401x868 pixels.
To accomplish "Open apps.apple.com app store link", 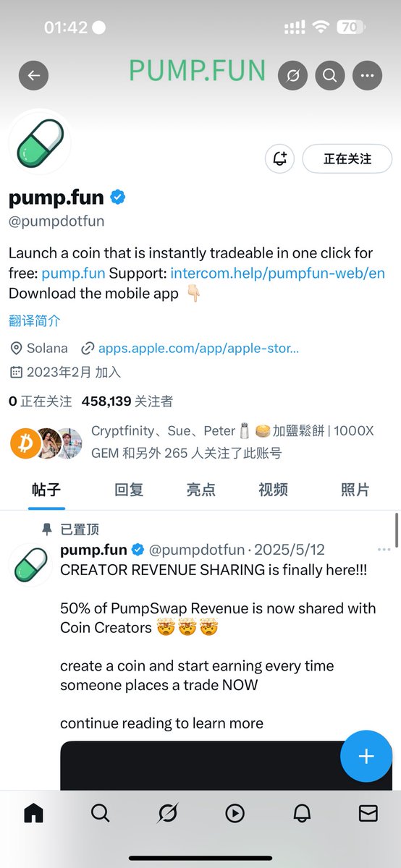I will pos(198,348).
